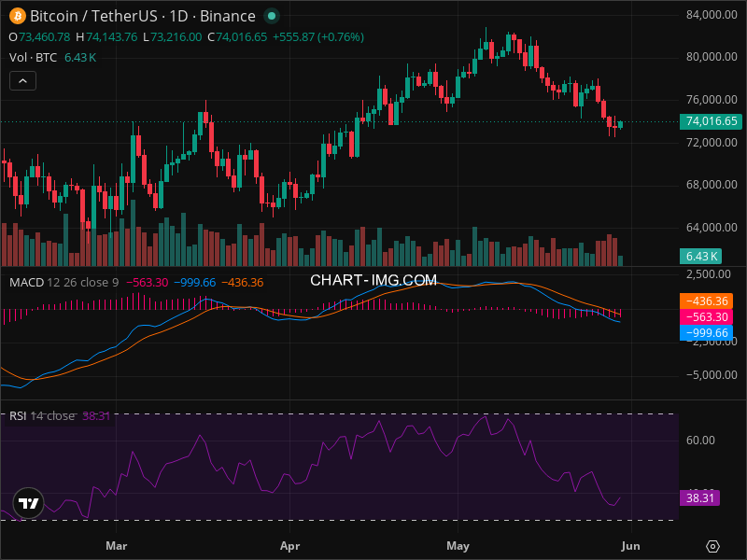The height and width of the screenshot is (560, 747).
Task: Select the 1D interval label
Action: 178,16
